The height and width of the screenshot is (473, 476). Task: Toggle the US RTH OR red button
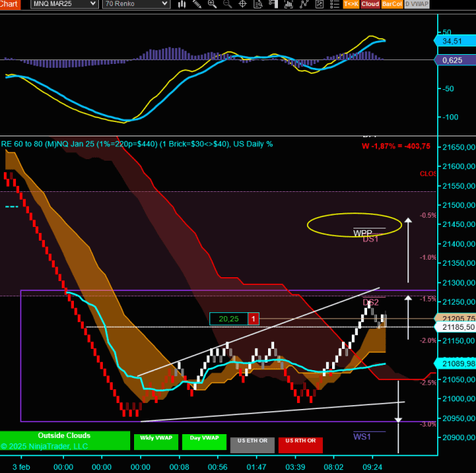[301, 445]
